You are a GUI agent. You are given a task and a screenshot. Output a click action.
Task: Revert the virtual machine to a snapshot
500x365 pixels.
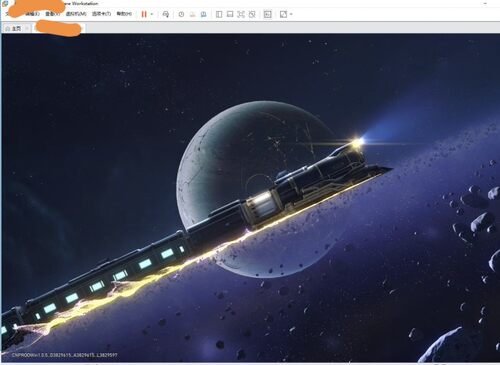coord(192,14)
